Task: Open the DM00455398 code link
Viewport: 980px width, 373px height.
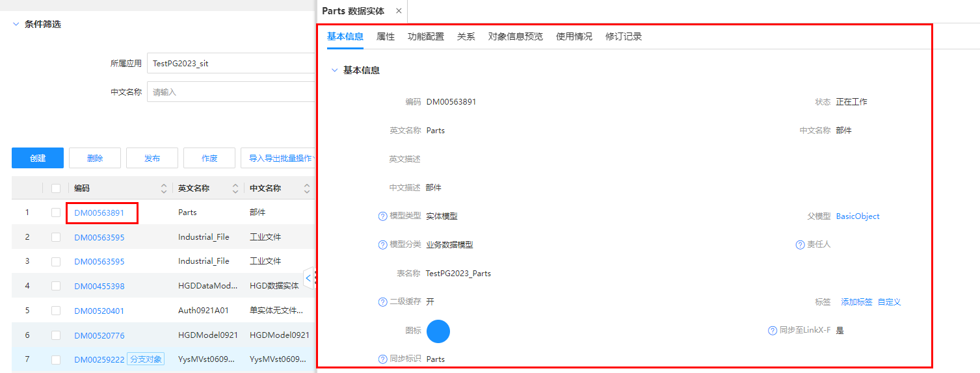Action: (99, 287)
